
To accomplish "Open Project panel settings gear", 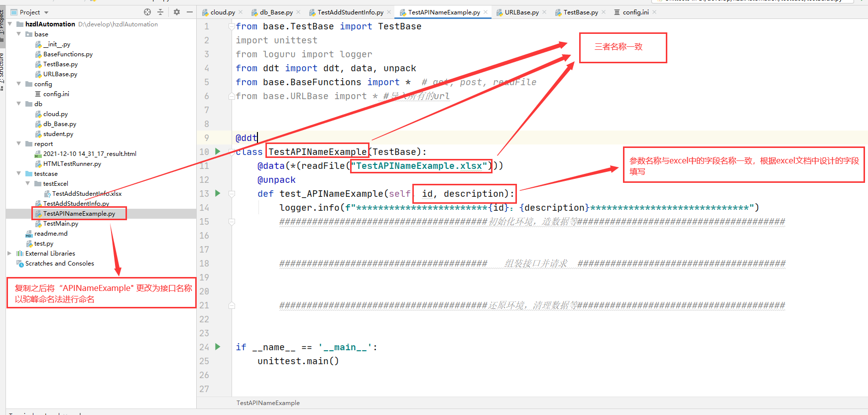I will pyautogui.click(x=177, y=12).
